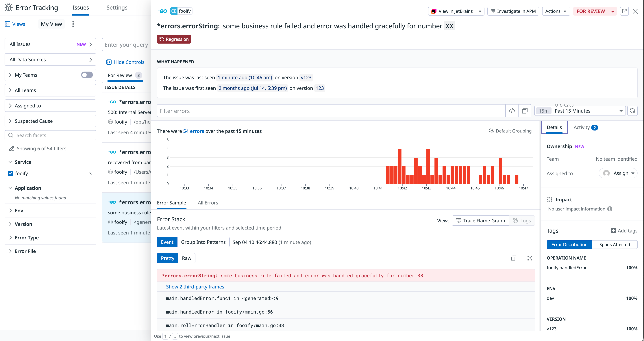Viewport: 644px width, 341px height.
Task: Open issue in new tab via external link icon
Action: 624,11
